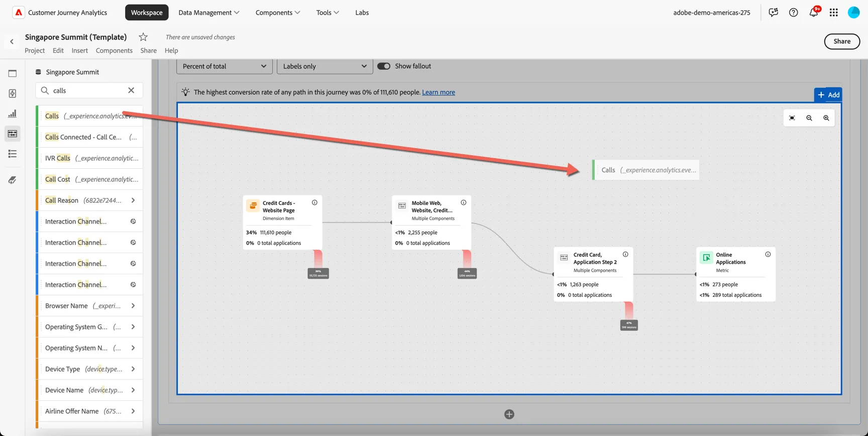
Task: Open the user profile avatar
Action: coord(853,13)
